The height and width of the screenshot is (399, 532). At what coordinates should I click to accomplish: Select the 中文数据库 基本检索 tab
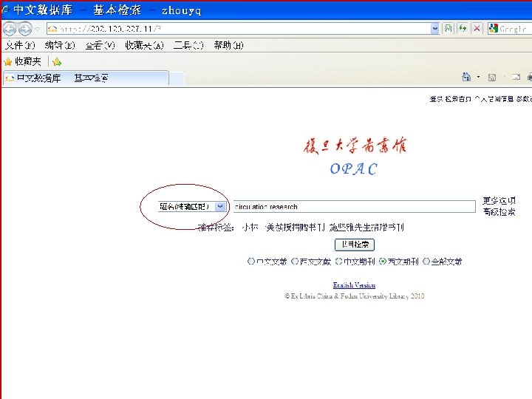pyautogui.click(x=86, y=78)
